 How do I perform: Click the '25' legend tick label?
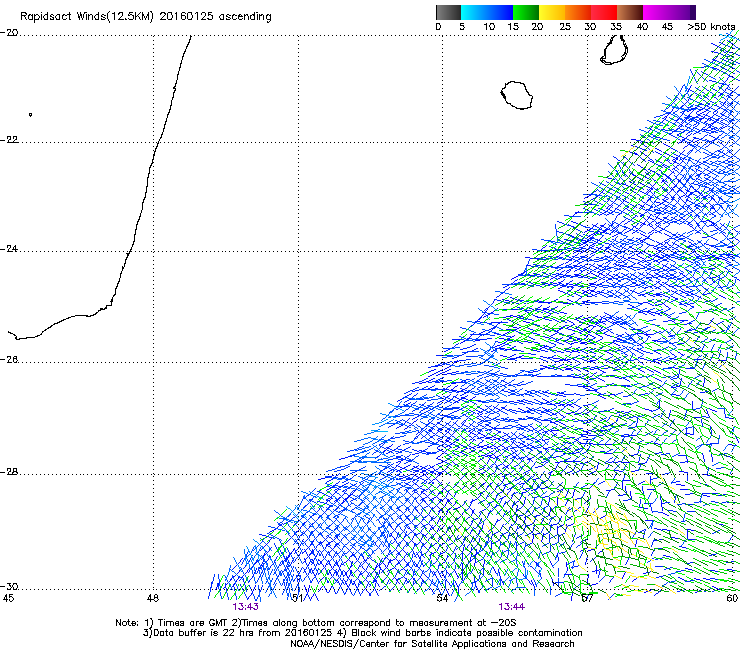tap(565, 27)
